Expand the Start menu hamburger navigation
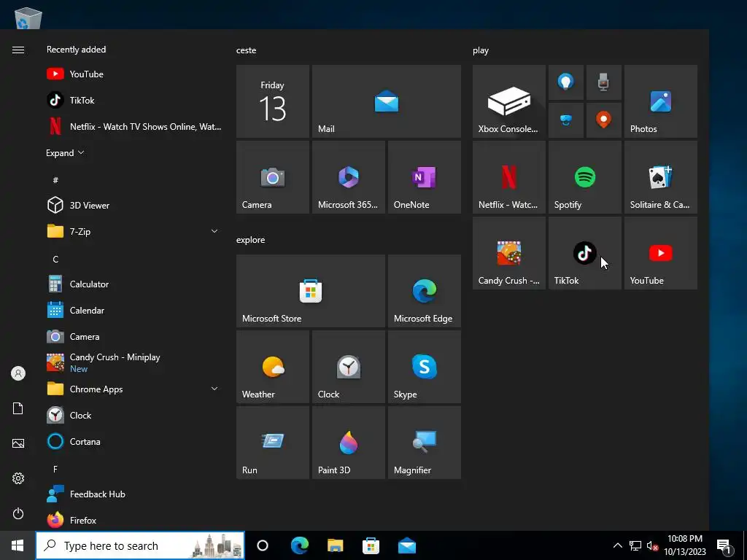This screenshot has height=560, width=747. pos(18,50)
